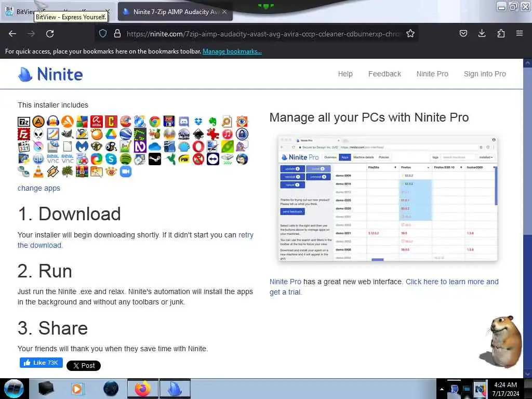Click the NVDA purple icon
This screenshot has height=399, width=532.
pos(140,147)
